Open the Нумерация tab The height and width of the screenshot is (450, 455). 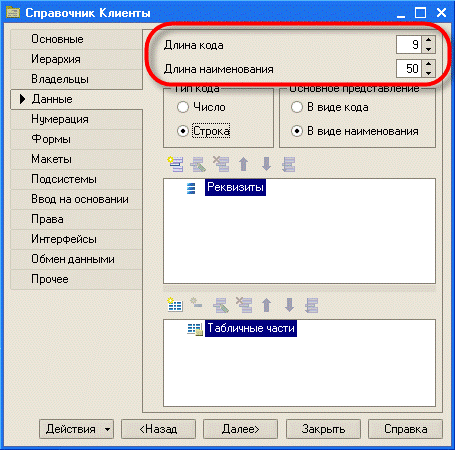76,119
